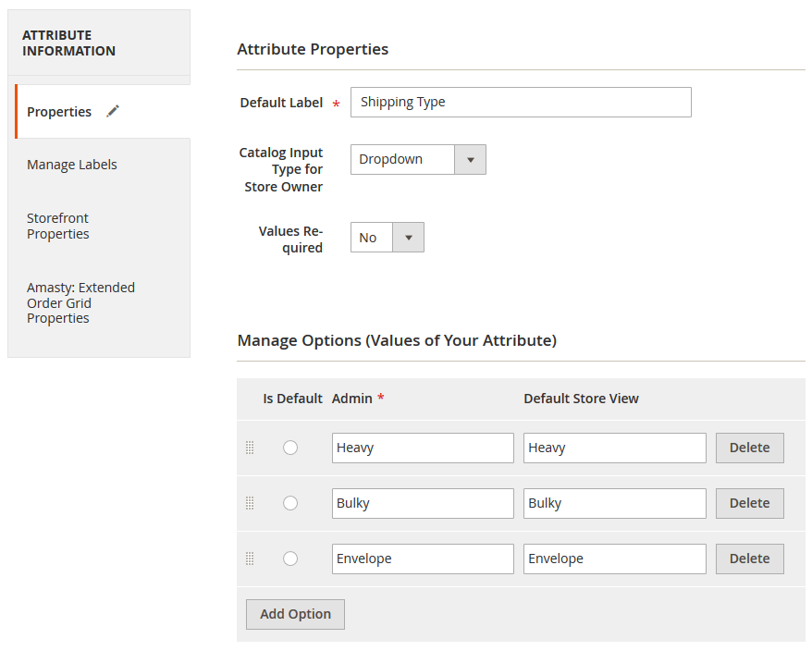The image size is (812, 651).
Task: Open the Properties tab
Action: pyautogui.click(x=59, y=112)
